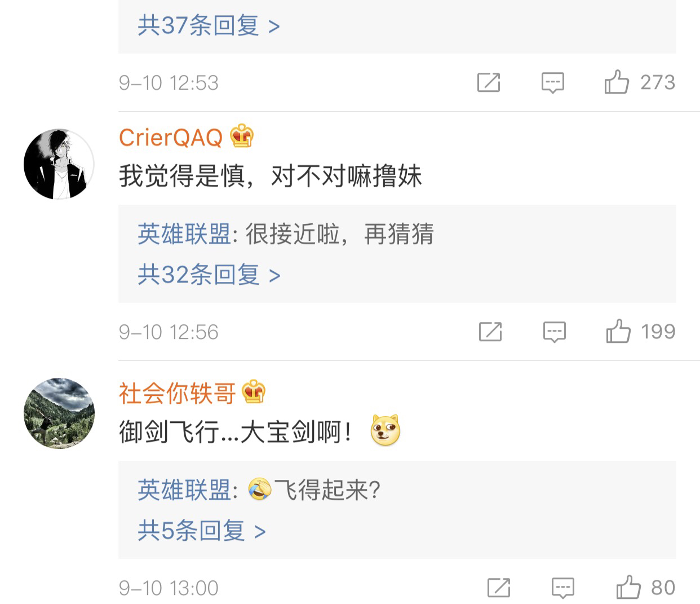Expand the 共32条回复 replies thread
The image size is (700, 604).
tap(209, 275)
